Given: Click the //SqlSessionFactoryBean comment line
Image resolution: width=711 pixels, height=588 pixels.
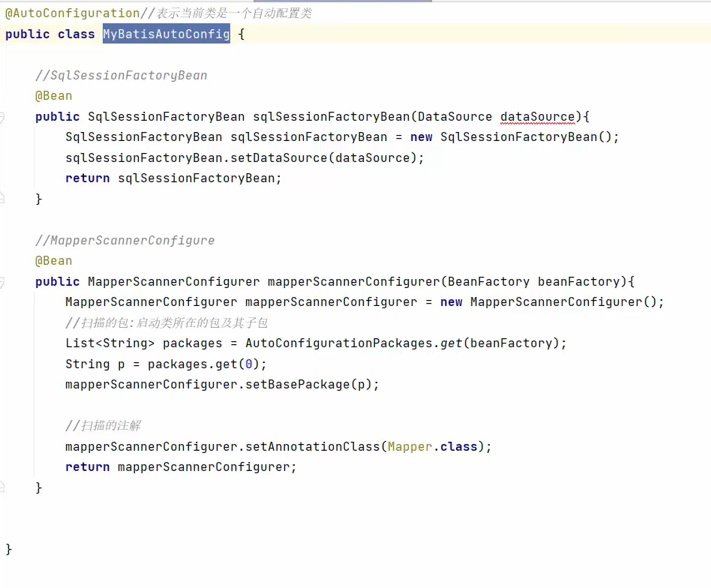Looking at the screenshot, I should tap(121, 75).
